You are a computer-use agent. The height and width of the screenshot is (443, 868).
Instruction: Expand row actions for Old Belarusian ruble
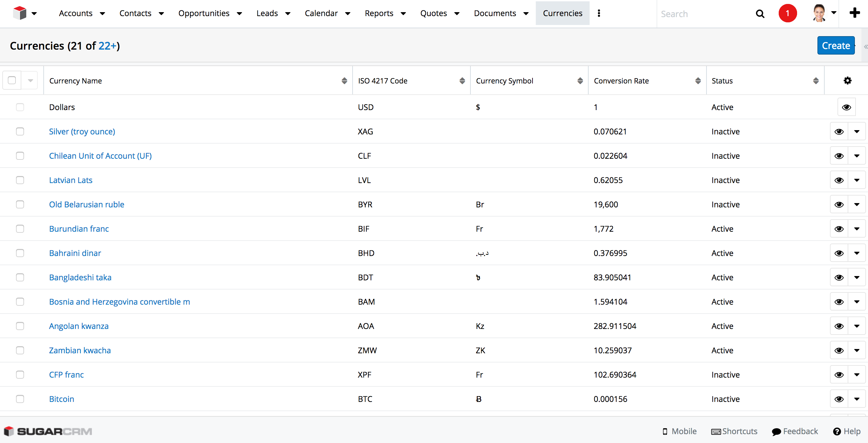pyautogui.click(x=857, y=204)
